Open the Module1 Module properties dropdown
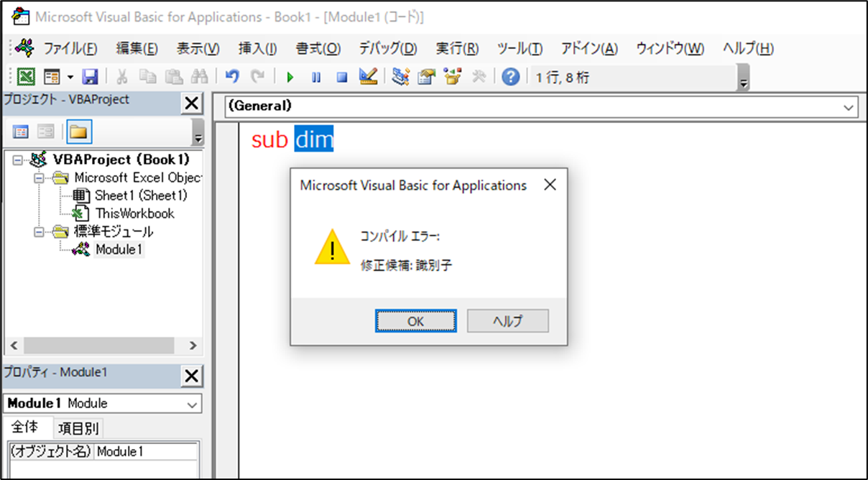Screen dimensions: 868x480 click(192, 404)
